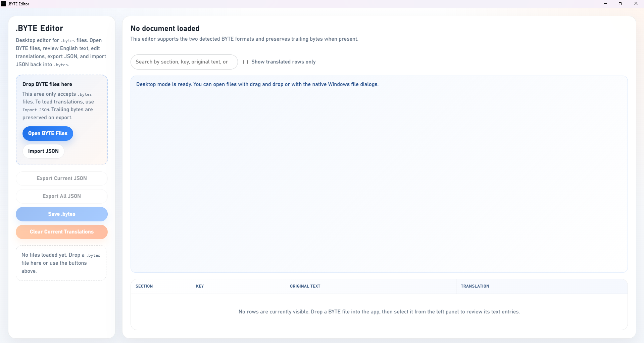Click the Open BYTE Files button

pos(48,133)
